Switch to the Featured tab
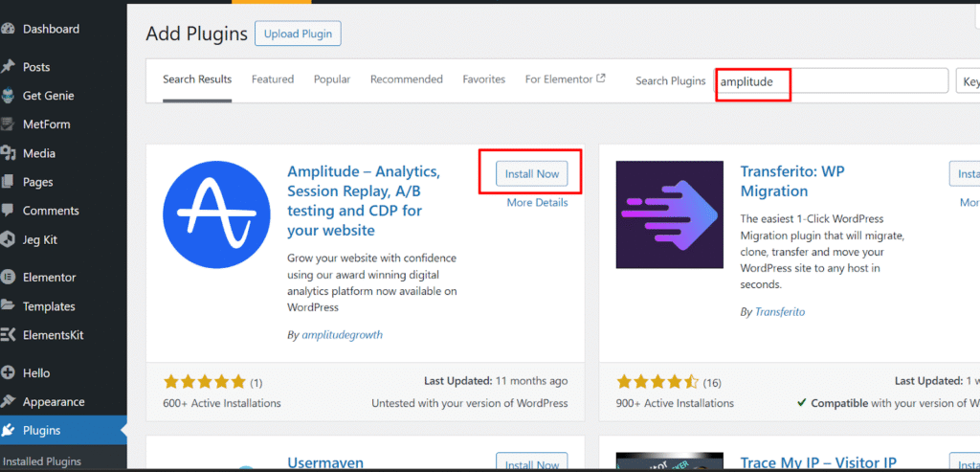Image resolution: width=980 pixels, height=472 pixels. 272,79
